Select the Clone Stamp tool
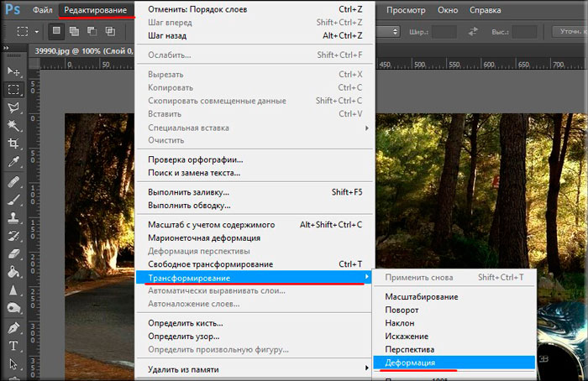The height and width of the screenshot is (381, 588). pos(13,217)
